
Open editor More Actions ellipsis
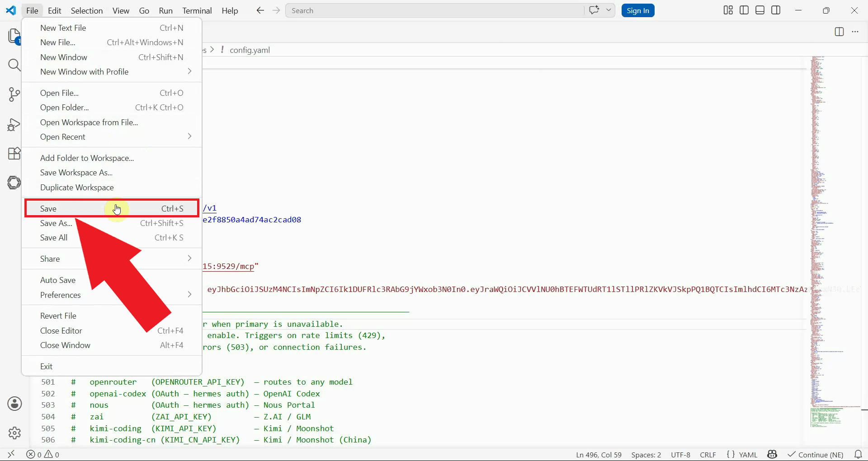855,32
